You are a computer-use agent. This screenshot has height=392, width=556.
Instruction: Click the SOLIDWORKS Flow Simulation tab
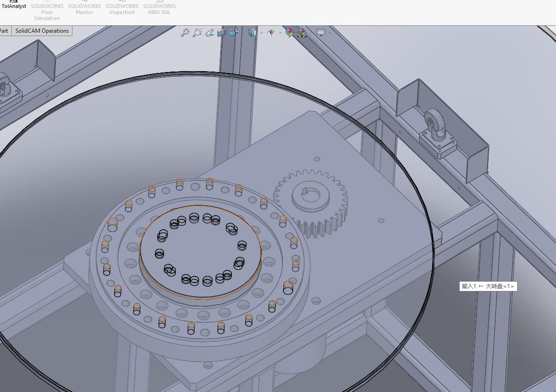point(47,12)
